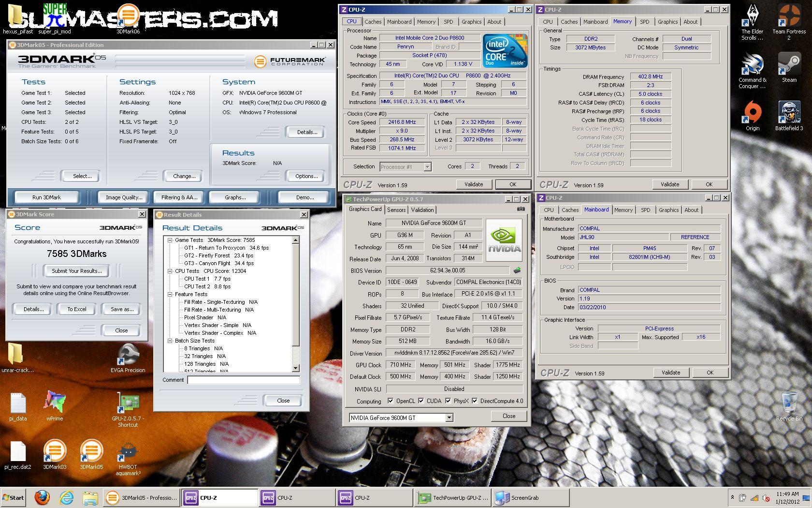Image resolution: width=812 pixels, height=508 pixels.
Task: Click Image Quality button
Action: coord(124,197)
